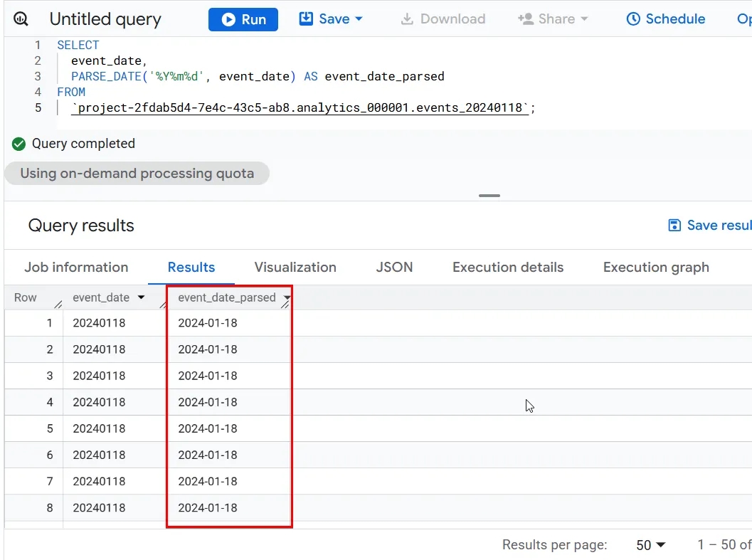Click row number 6 in results
This screenshot has width=752, height=560.
[50, 455]
